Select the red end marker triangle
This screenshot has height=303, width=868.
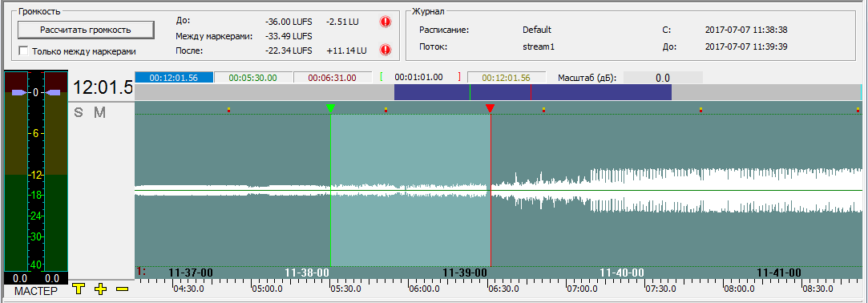(x=490, y=108)
